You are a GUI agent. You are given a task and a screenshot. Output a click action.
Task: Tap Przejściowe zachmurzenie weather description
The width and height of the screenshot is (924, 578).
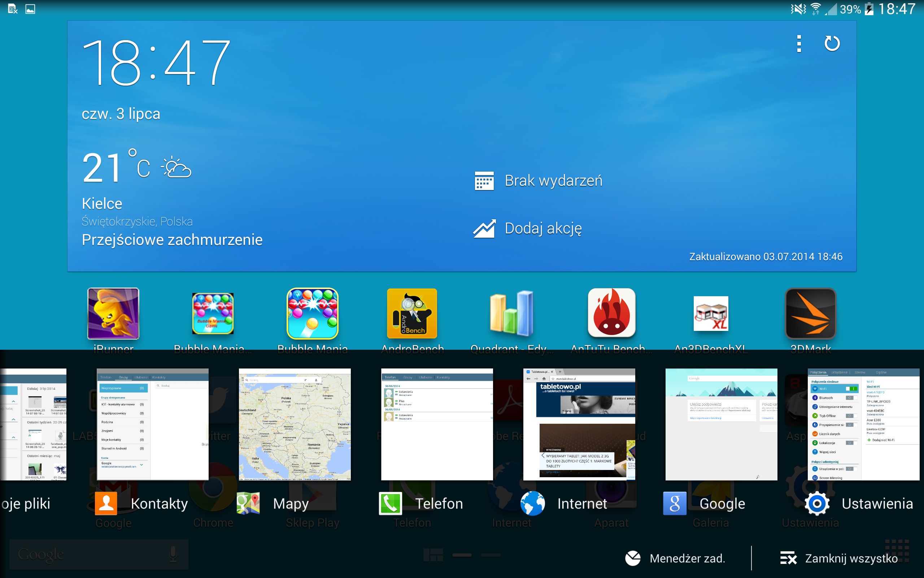click(x=172, y=240)
